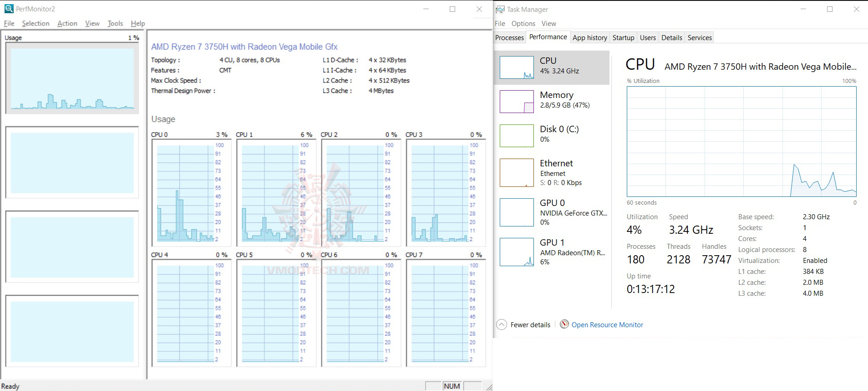Image resolution: width=868 pixels, height=391 pixels.
Task: Open the Help menu in PerfMonitor2
Action: pos(138,24)
